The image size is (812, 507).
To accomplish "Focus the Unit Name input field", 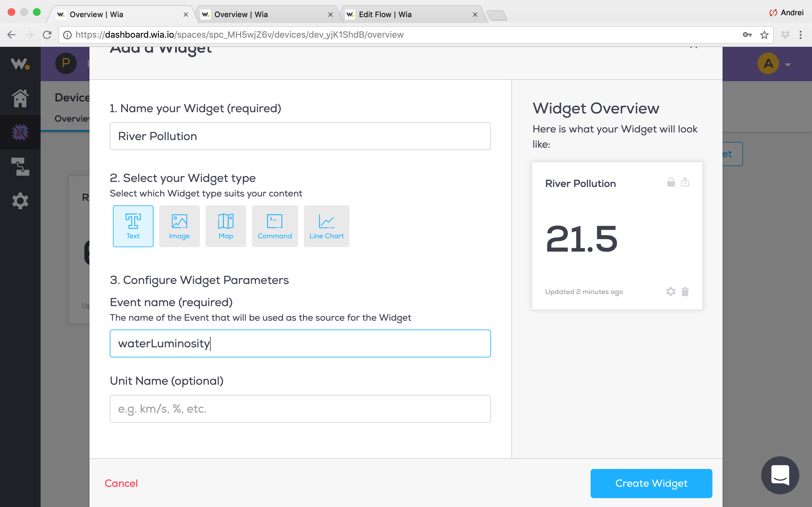I will [x=300, y=408].
